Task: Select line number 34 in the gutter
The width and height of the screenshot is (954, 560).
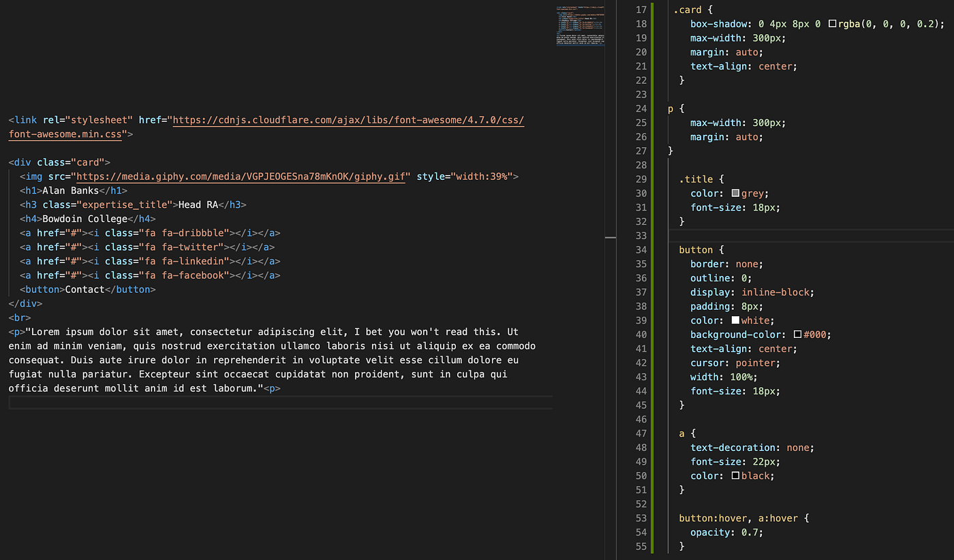Action: 641,250
